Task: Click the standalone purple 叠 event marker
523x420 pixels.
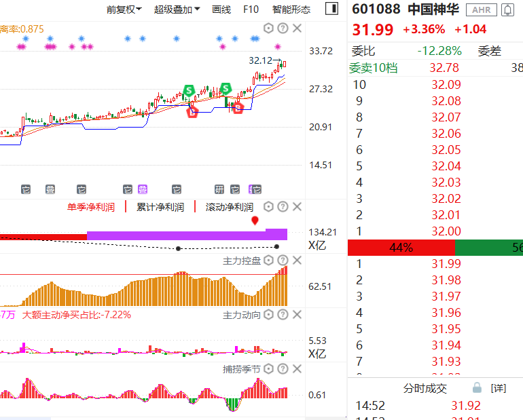Action: [143, 189]
